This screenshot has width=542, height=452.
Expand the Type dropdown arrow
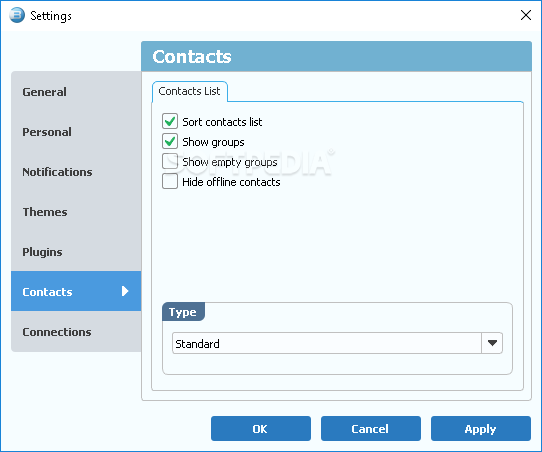point(492,343)
